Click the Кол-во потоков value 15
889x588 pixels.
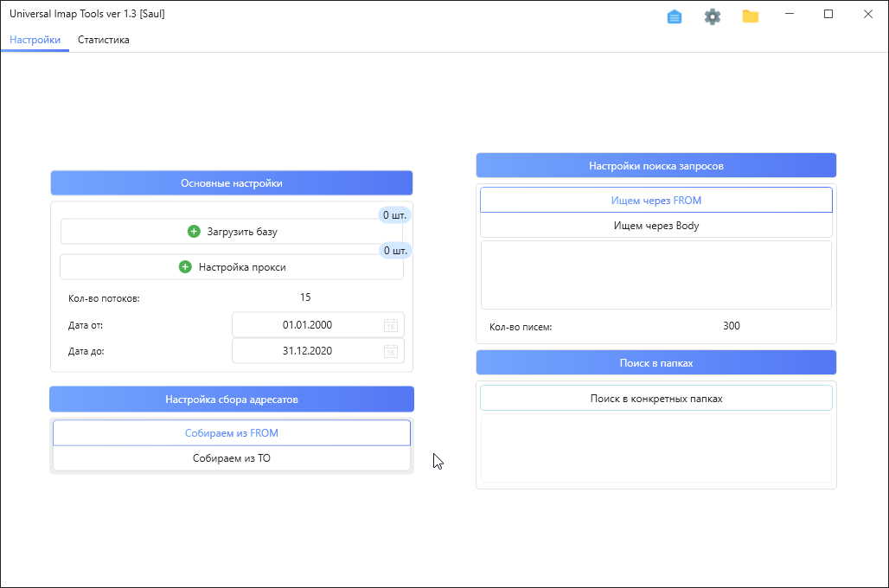pyautogui.click(x=305, y=297)
